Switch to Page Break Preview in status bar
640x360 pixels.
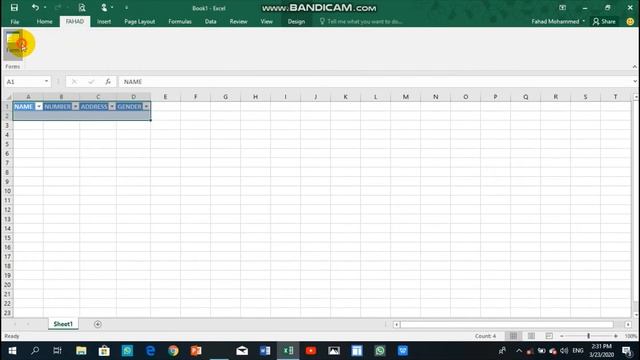pos(549,336)
